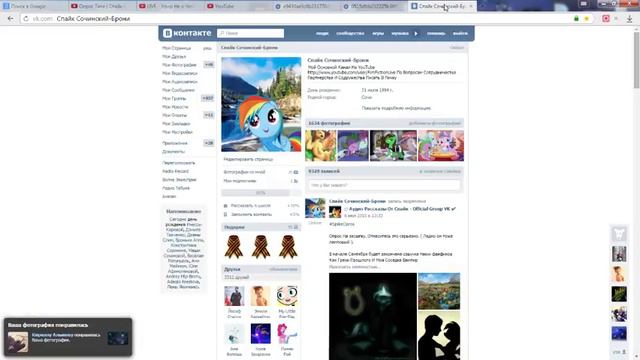Click the chat sidebar top pony icon
The height and width of the screenshot is (360, 640).
[x=619, y=234]
